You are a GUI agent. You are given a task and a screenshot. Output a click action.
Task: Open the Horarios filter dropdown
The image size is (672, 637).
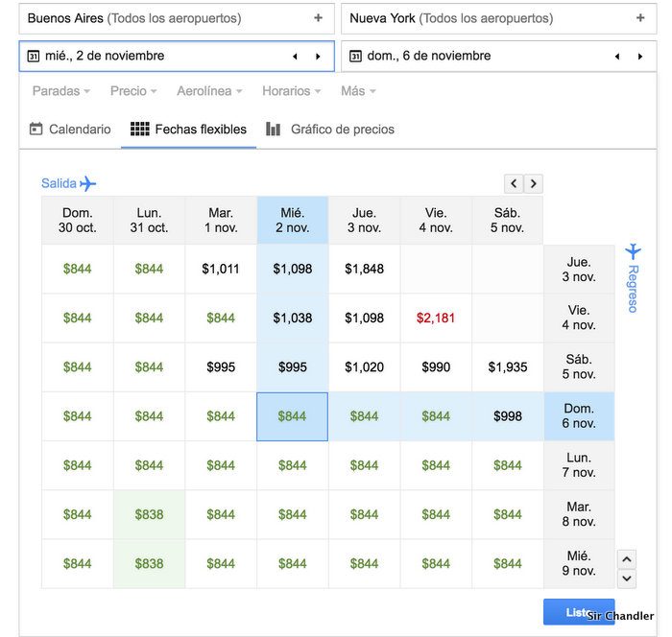coord(292,91)
